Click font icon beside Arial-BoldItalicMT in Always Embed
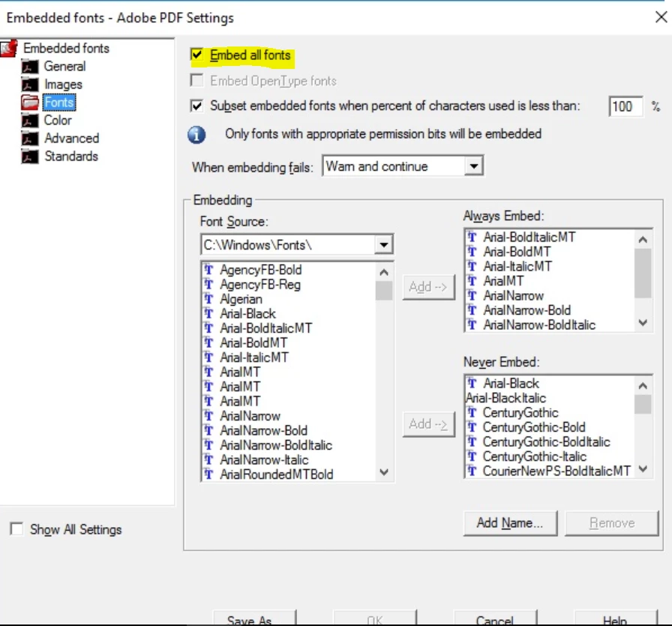 point(472,237)
